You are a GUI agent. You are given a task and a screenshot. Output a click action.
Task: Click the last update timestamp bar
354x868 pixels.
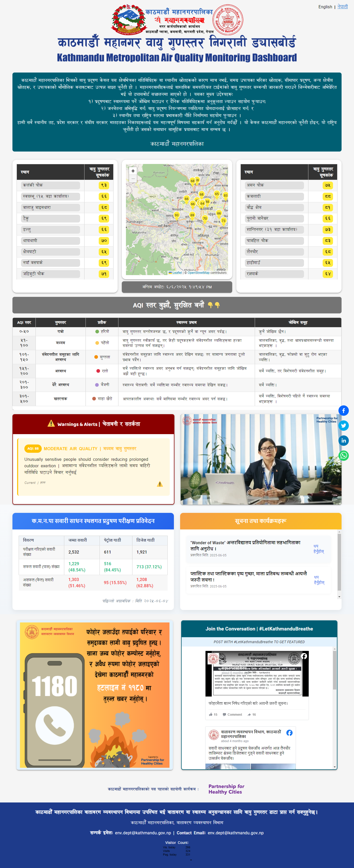pos(177,287)
